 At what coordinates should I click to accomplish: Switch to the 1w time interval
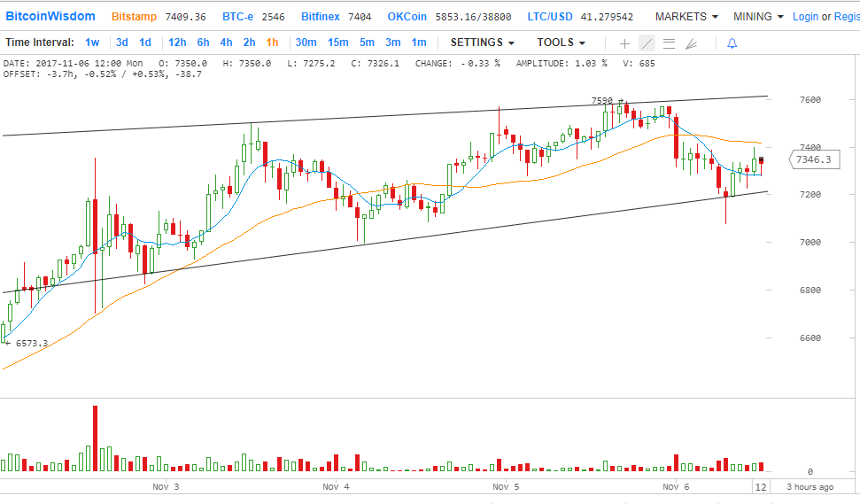click(x=92, y=43)
